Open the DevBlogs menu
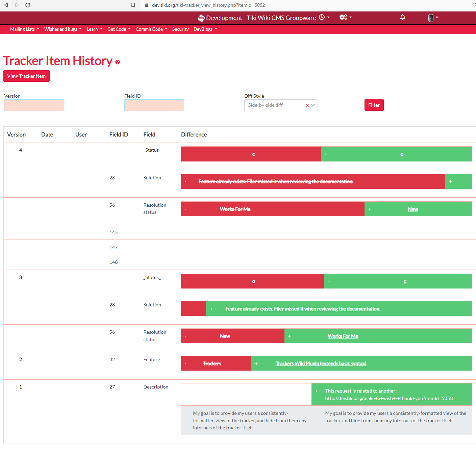This screenshot has width=476, height=451. point(205,29)
